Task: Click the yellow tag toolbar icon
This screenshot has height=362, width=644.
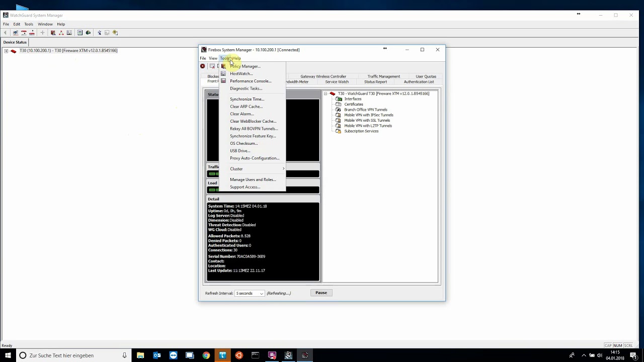Action: coord(115,33)
